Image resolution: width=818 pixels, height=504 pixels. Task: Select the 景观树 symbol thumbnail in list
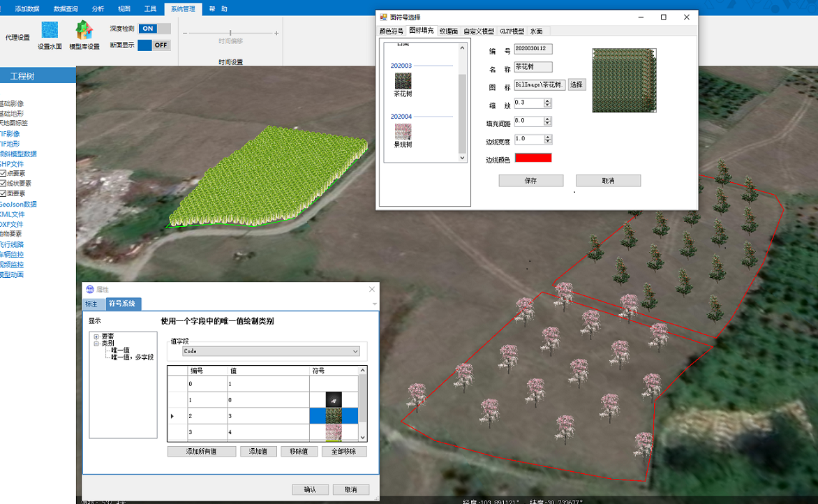403,131
